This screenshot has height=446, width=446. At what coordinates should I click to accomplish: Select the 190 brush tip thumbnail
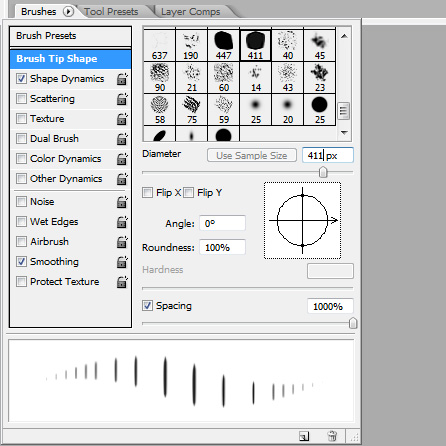point(192,45)
